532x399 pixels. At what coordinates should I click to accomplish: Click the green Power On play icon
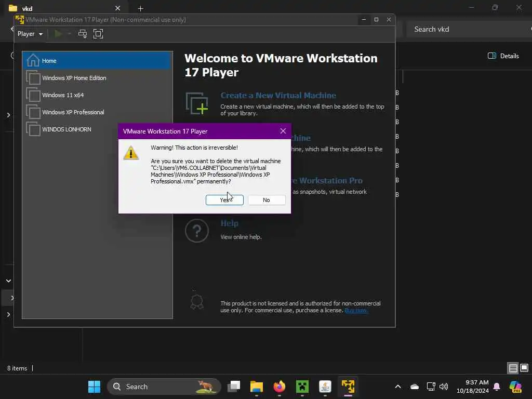(58, 34)
